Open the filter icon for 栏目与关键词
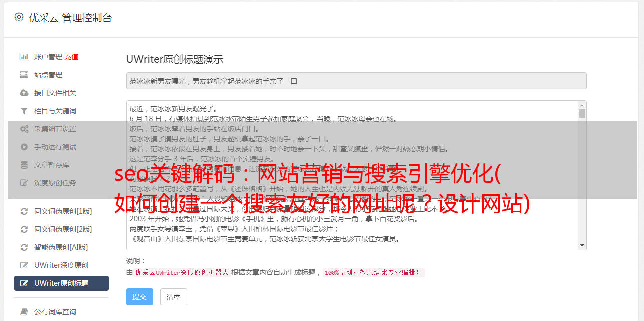 point(24,111)
